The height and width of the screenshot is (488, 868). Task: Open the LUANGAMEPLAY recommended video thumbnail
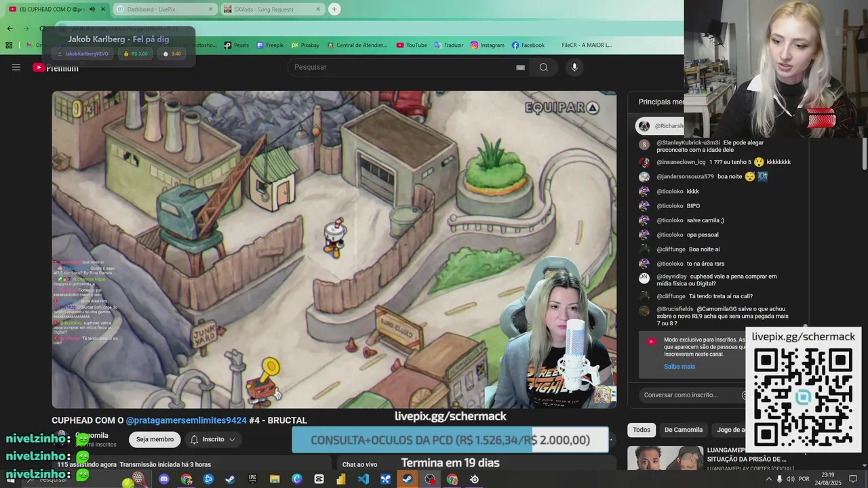click(x=665, y=458)
